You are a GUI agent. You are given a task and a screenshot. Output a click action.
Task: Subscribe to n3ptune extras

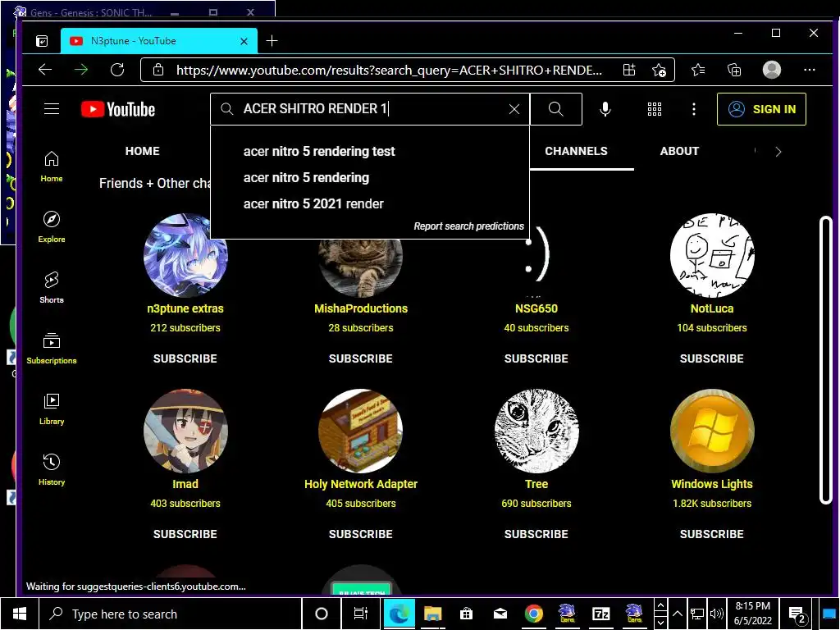185,358
